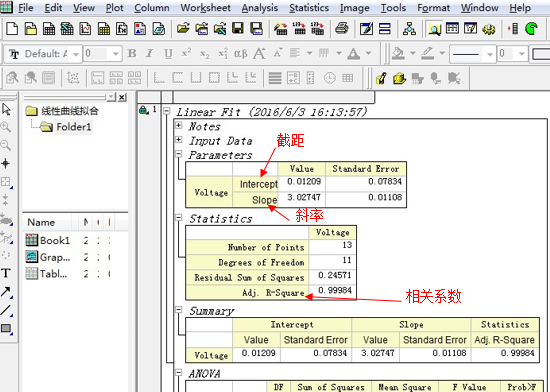This screenshot has height=392, width=550.
Task: Launch the Import Wizard icon
Action: click(x=280, y=29)
